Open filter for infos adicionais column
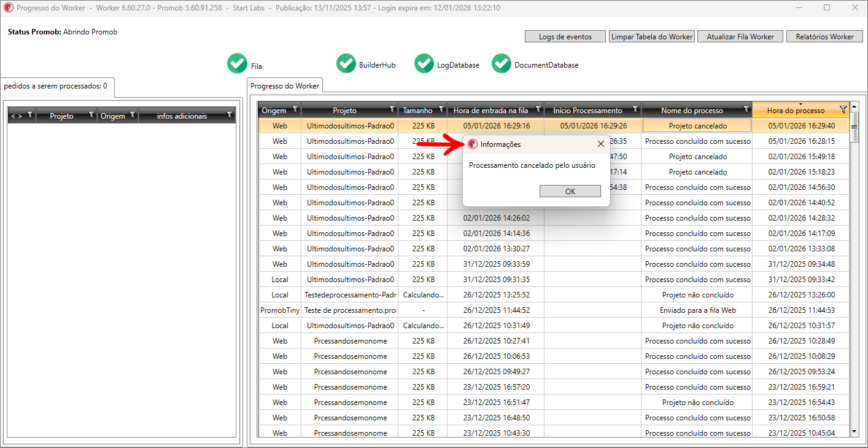The width and height of the screenshot is (868, 448). [x=230, y=115]
